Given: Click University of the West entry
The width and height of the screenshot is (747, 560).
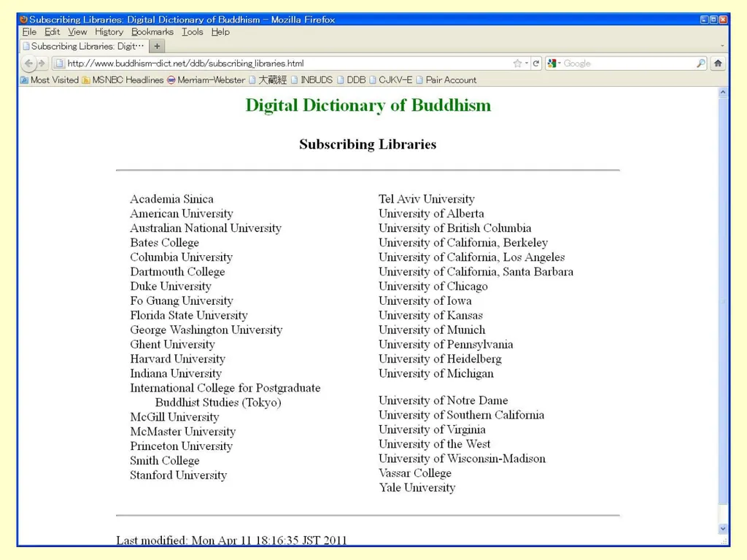Looking at the screenshot, I should (x=435, y=444).
